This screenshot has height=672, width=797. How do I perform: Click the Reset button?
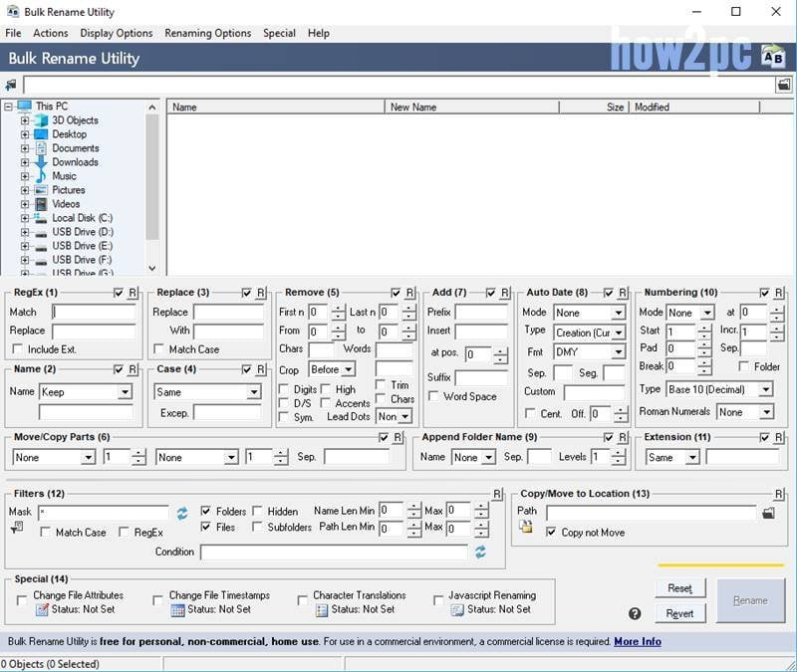[x=680, y=588]
